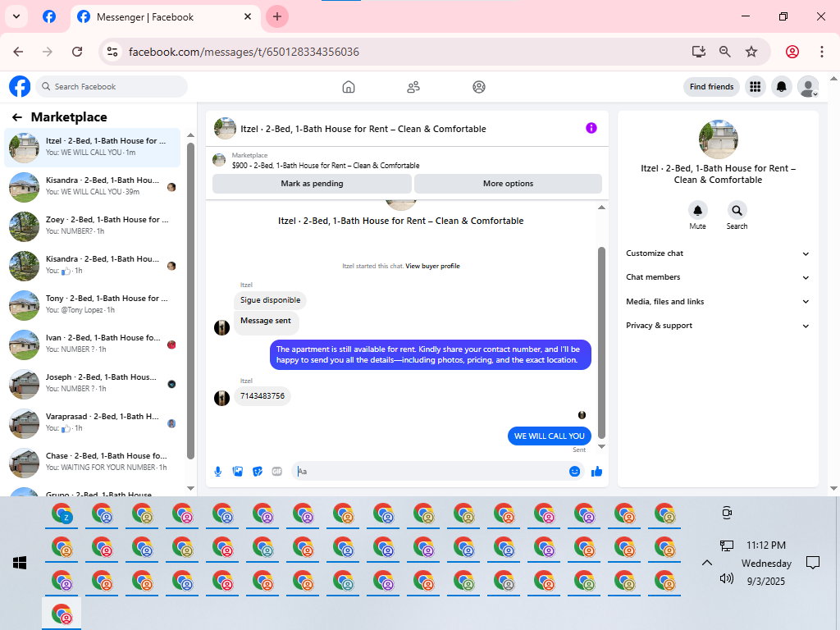Click the address bar URL
Screen dimensions: 840x630
tap(244, 52)
